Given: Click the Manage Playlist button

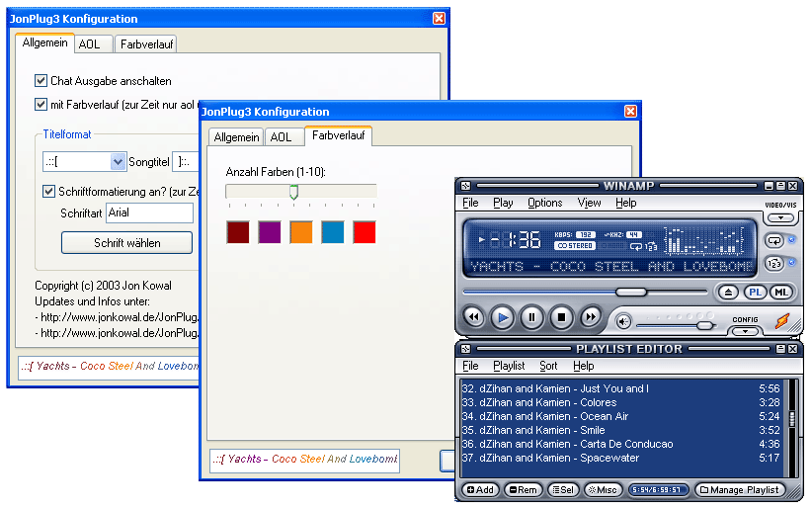Looking at the screenshot, I should tap(740, 490).
